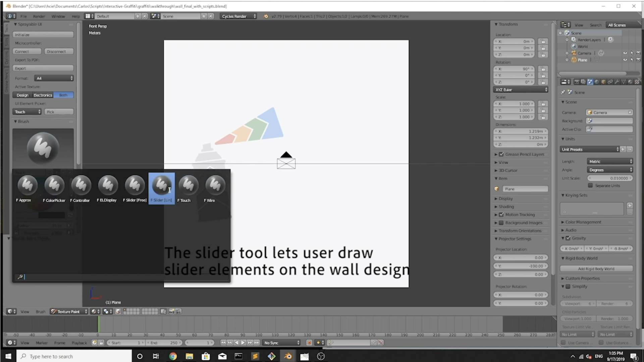
Task: Click the auto-keyframe record button in timeline
Action: [309, 343]
